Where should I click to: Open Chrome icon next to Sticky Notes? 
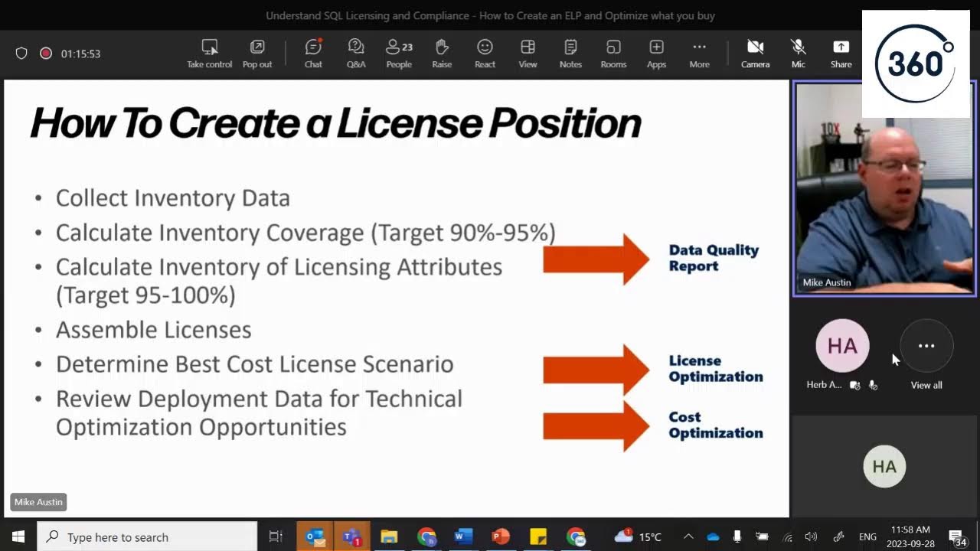pos(576,536)
